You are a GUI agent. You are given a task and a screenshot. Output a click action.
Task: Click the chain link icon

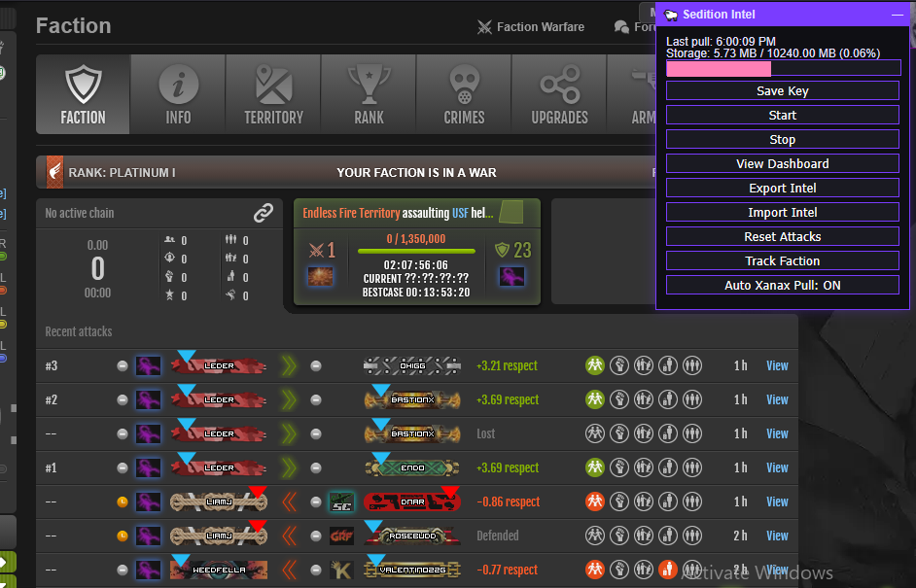coord(264,213)
